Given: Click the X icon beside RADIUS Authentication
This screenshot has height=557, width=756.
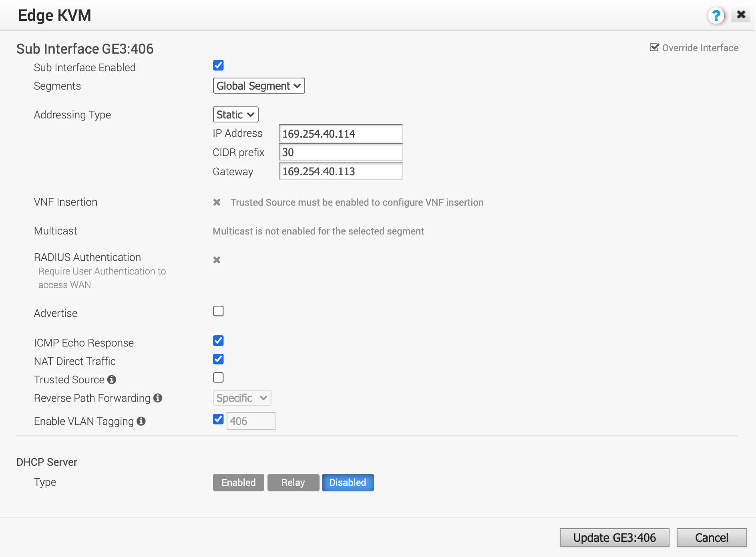Looking at the screenshot, I should (x=217, y=260).
